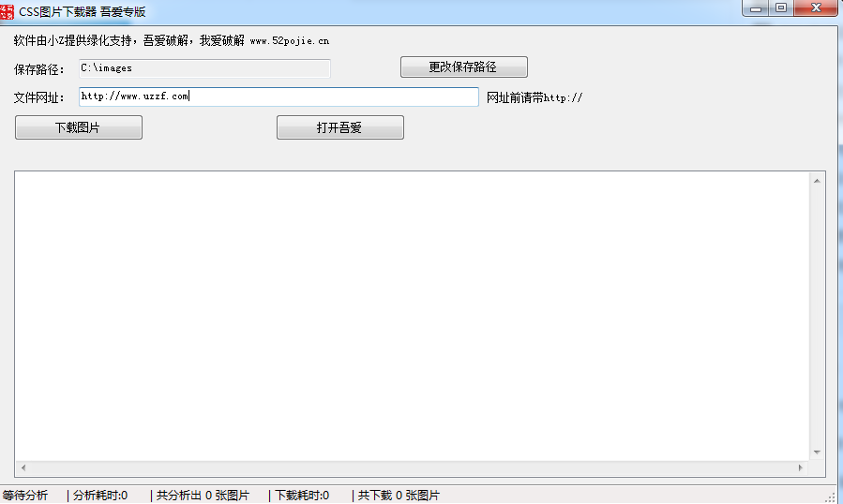Click the scroll up arrow in log area

817,181
